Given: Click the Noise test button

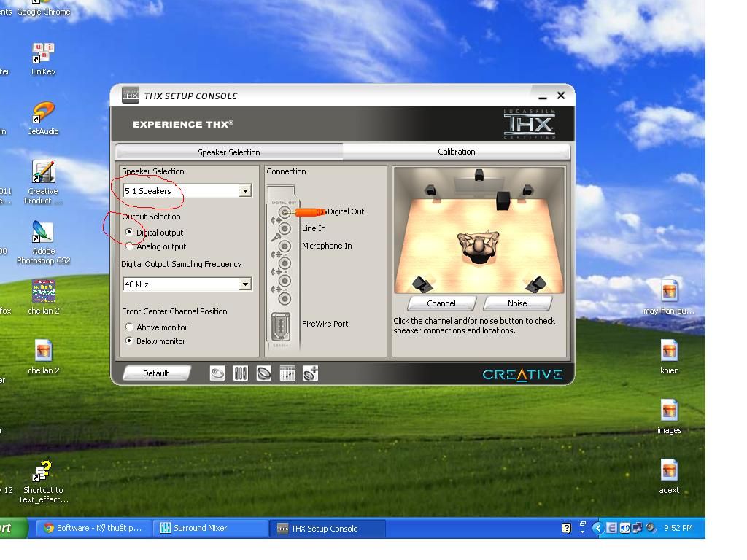Looking at the screenshot, I should coord(517,303).
